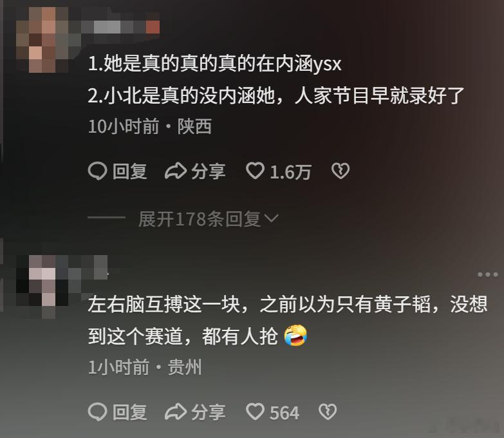Dislike second comment via broken heart icon

[x=328, y=412]
